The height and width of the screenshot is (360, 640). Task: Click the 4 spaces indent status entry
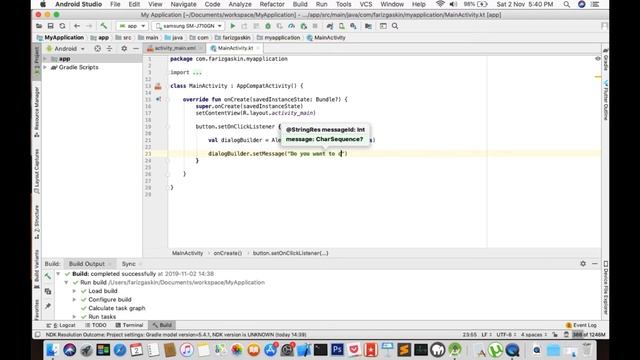pos(533,335)
